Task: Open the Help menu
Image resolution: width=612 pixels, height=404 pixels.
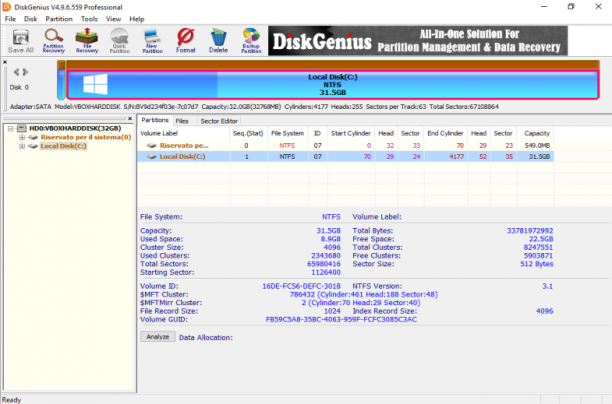Action: [x=137, y=19]
